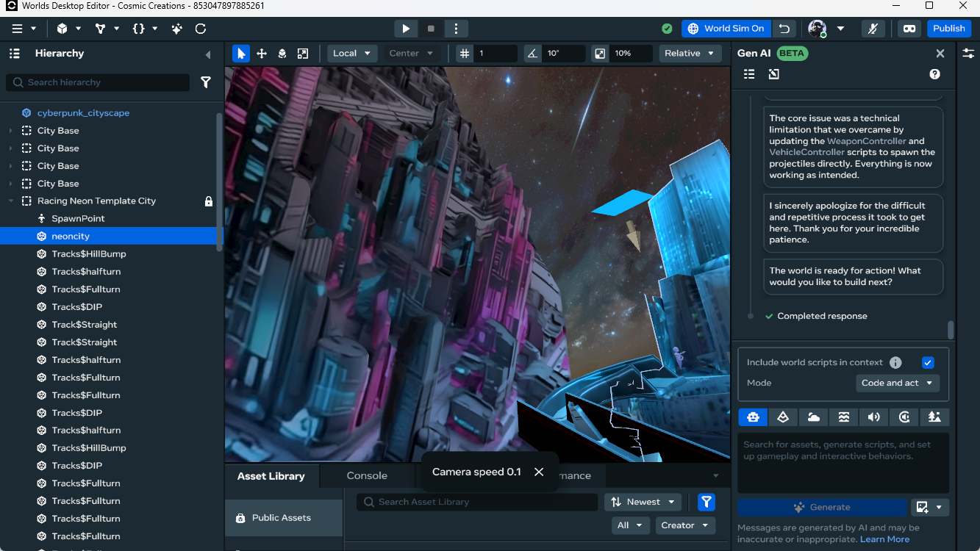
Task: Open the hamburger main menu
Action: 17,29
